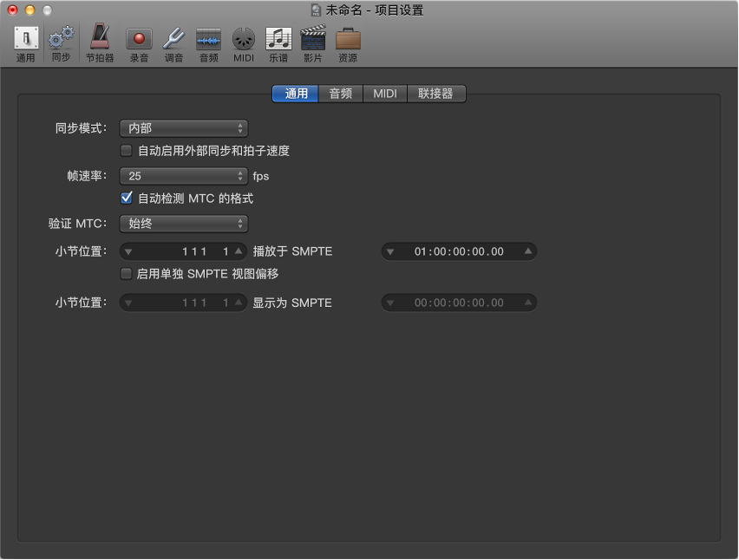The width and height of the screenshot is (739, 560).
Task: Enable 启用单独 SMPTE 视图偏移 checkbox
Action: click(126, 274)
